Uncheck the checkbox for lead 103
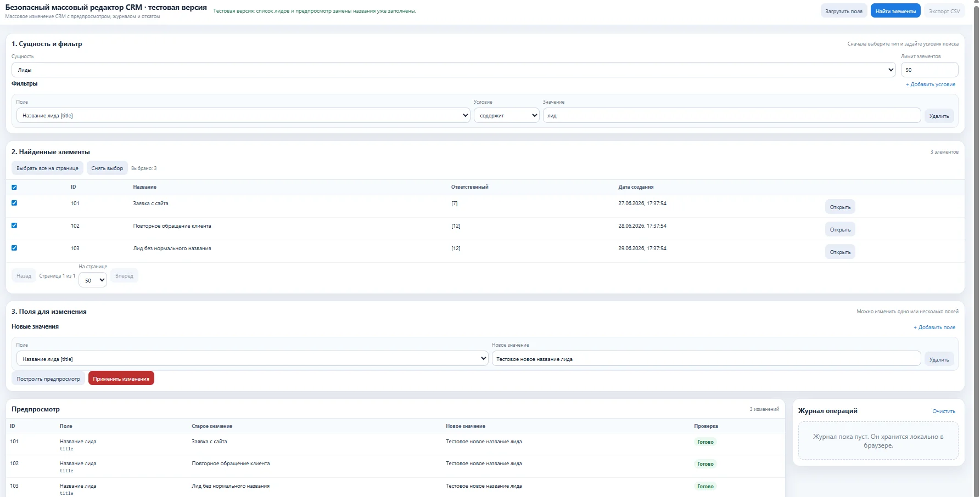This screenshot has width=980, height=497. pos(14,248)
